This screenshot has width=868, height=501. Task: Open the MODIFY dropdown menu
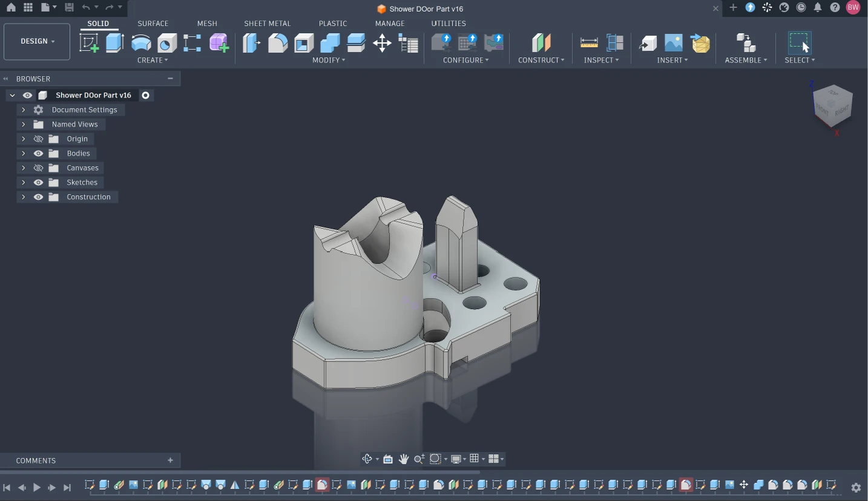(x=329, y=60)
